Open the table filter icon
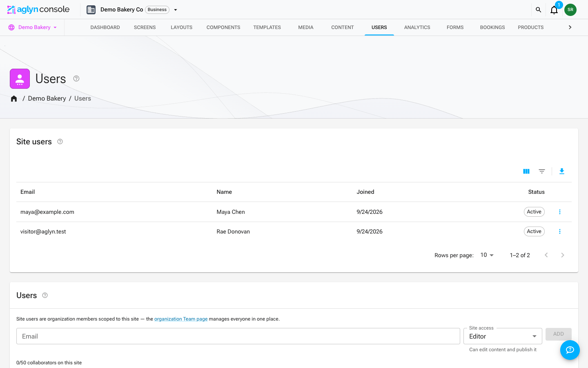 (x=542, y=171)
